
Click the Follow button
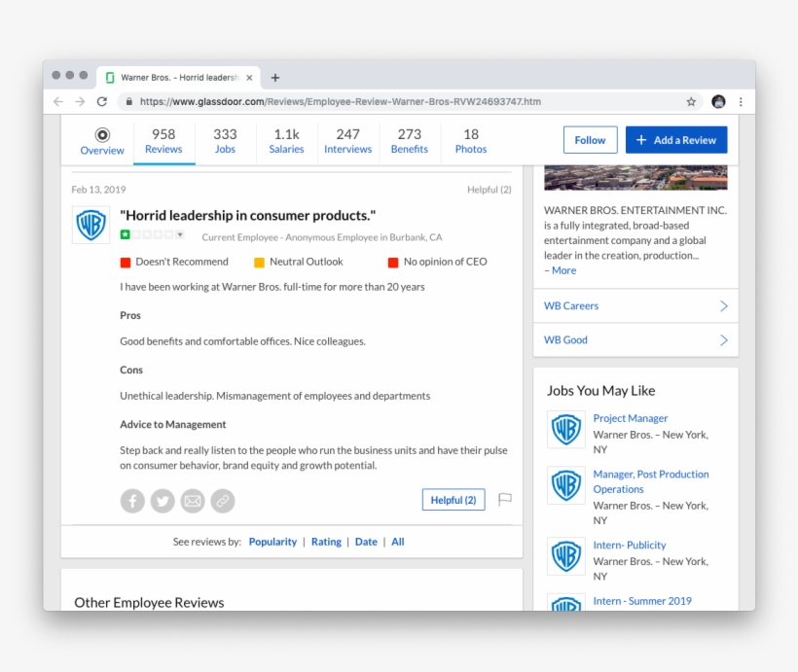(x=590, y=140)
